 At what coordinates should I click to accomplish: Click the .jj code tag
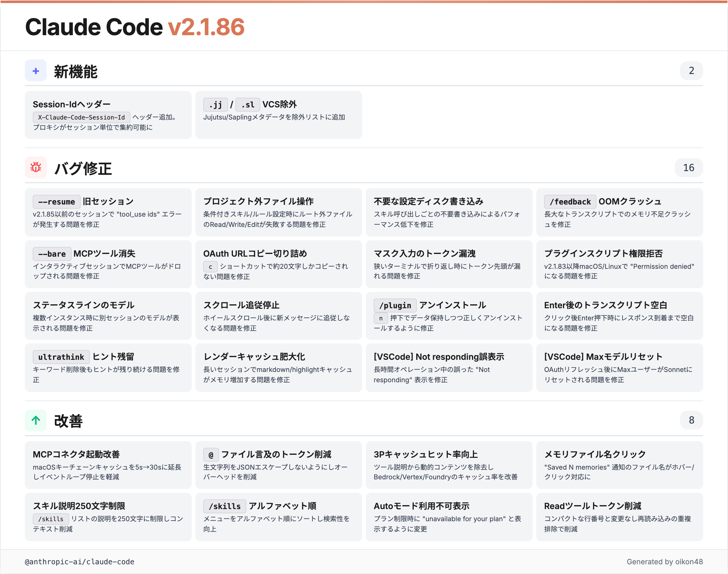[215, 105]
